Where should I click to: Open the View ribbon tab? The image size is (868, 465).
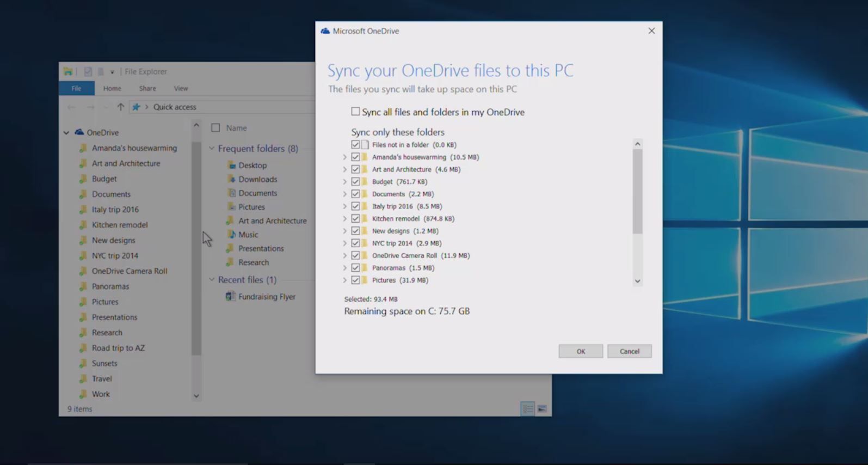click(x=181, y=88)
